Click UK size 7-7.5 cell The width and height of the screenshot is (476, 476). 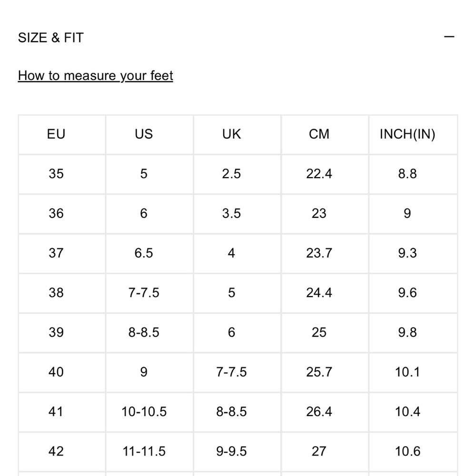pos(232,372)
